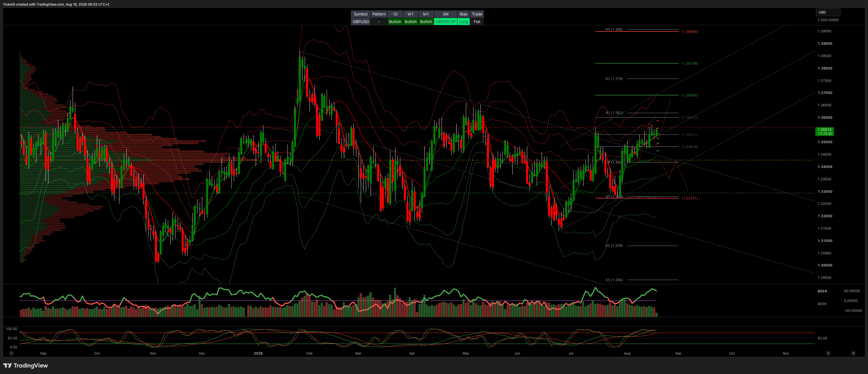The image size is (868, 374).
Task: Select the Bias header cell
Action: 463,14
